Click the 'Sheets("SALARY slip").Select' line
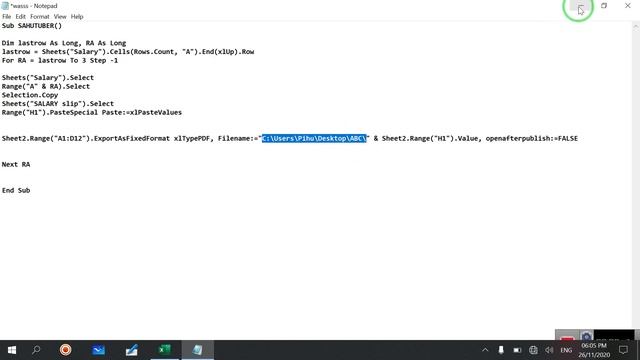 click(58, 104)
